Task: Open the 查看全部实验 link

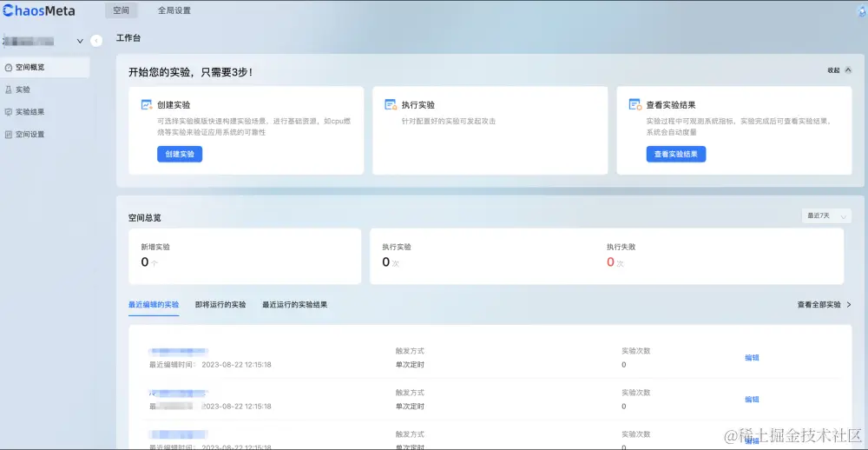Action: (x=819, y=305)
